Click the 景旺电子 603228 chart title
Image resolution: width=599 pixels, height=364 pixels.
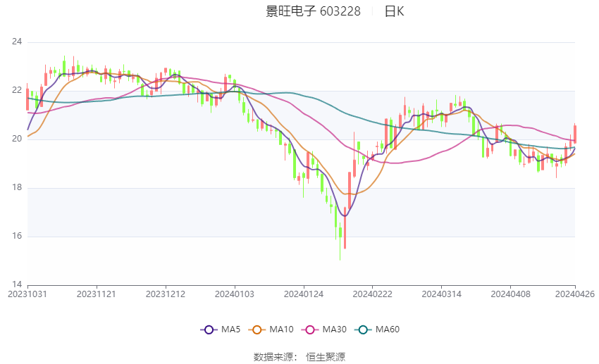[313, 11]
